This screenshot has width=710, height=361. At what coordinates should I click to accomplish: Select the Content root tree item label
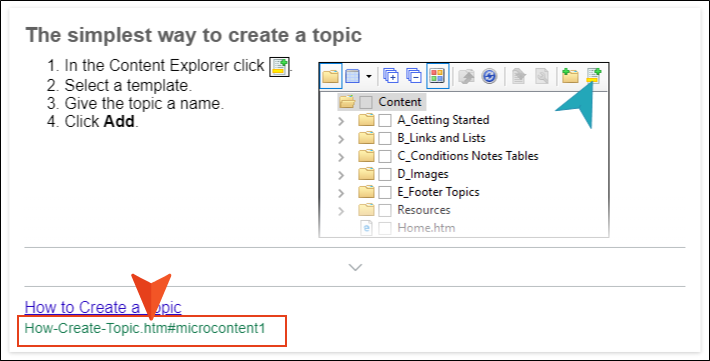point(400,102)
